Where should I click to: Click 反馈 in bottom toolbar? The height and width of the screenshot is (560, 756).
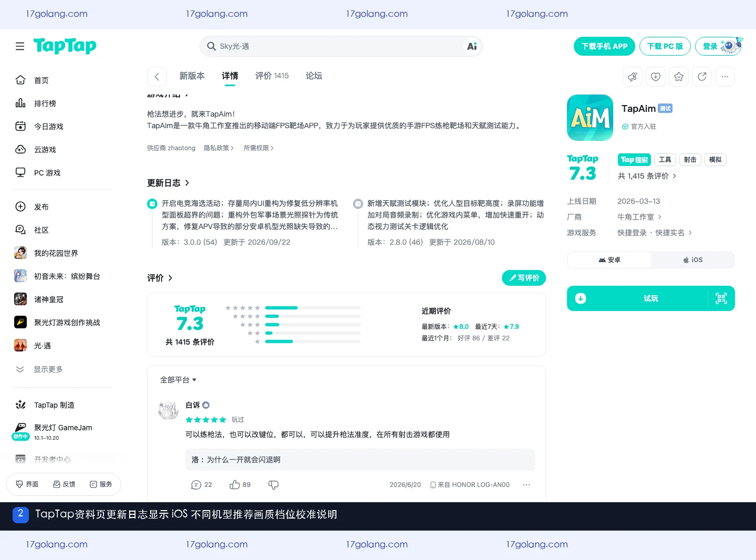[x=64, y=484]
